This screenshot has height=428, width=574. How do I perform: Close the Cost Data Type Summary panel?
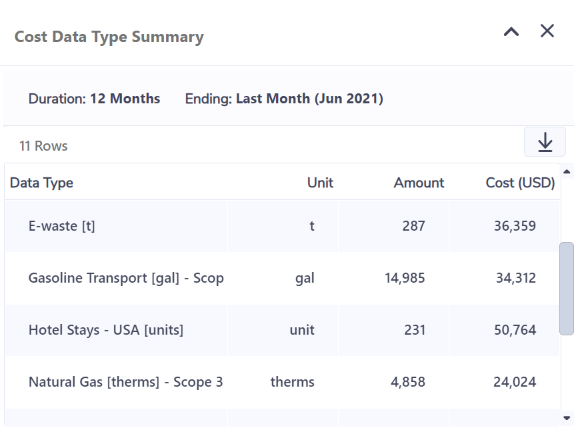[547, 31]
